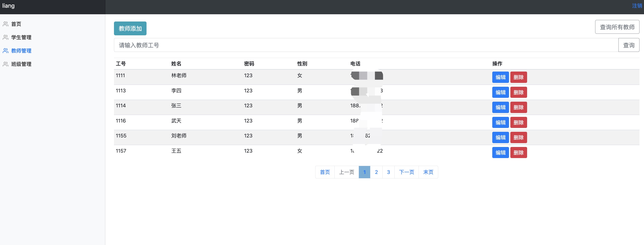Image resolution: width=644 pixels, height=245 pixels.
Task: Click password 123 in 李四 row
Action: point(248,91)
